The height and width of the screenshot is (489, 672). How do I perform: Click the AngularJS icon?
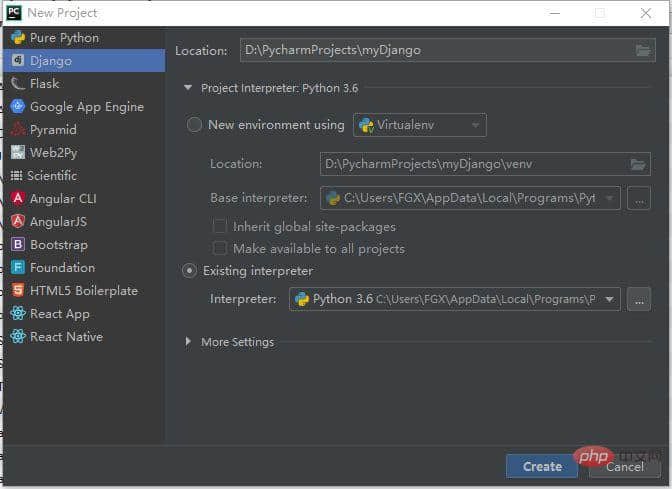click(18, 222)
